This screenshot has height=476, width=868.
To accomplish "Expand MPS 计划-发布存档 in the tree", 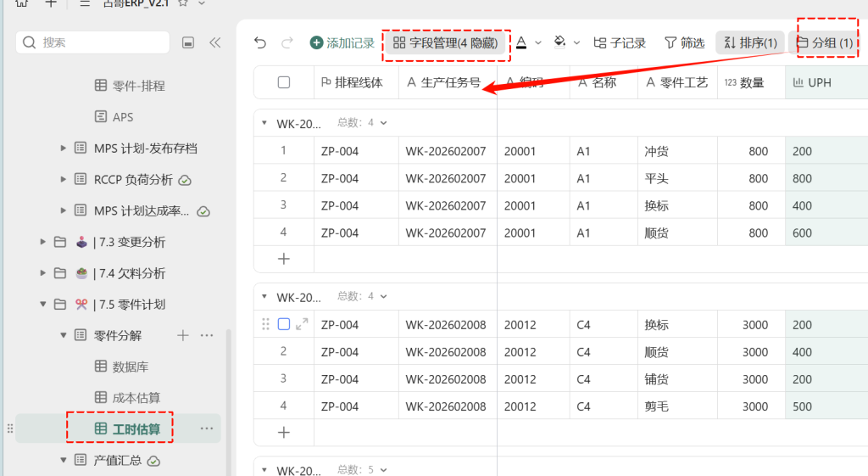I will (x=63, y=148).
